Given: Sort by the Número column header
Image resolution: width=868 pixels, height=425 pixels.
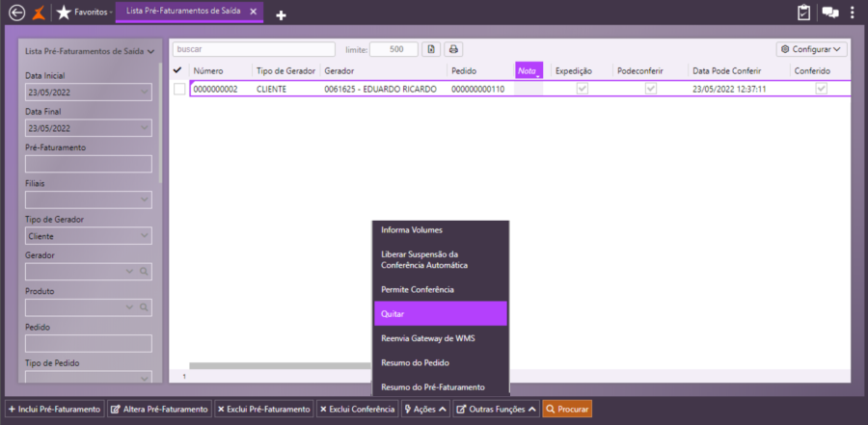Looking at the screenshot, I should [x=208, y=71].
